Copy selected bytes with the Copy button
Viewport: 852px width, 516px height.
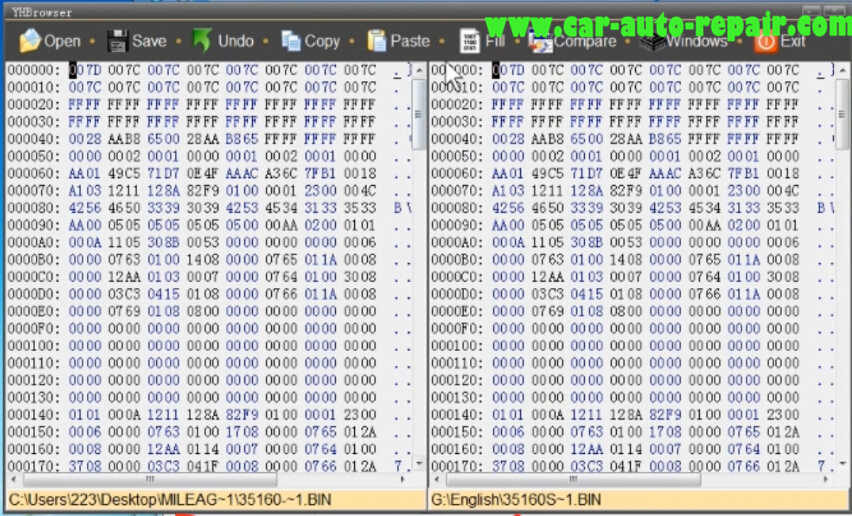point(310,41)
